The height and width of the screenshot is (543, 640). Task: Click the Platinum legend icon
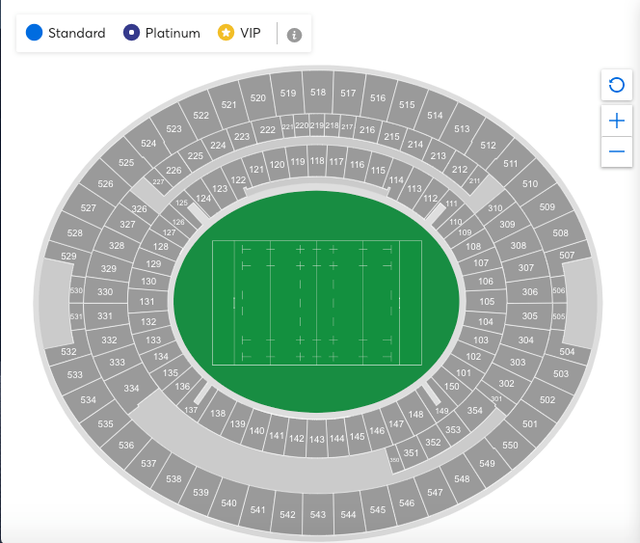(131, 33)
